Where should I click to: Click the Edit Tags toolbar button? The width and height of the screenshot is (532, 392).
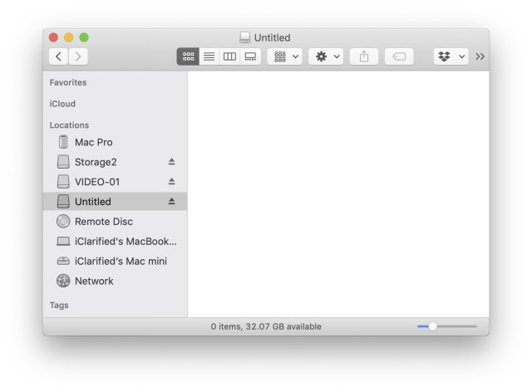[399, 56]
